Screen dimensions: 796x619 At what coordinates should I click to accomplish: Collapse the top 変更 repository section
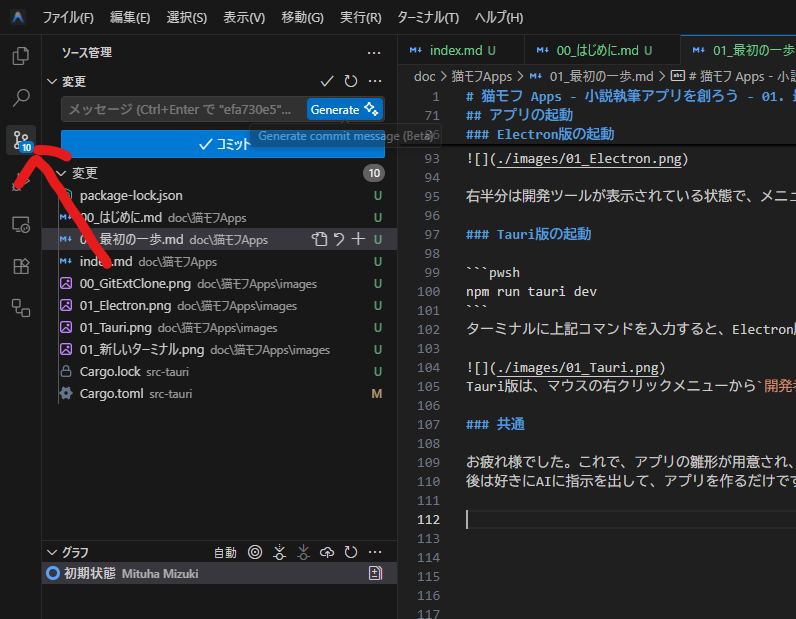[x=52, y=81]
